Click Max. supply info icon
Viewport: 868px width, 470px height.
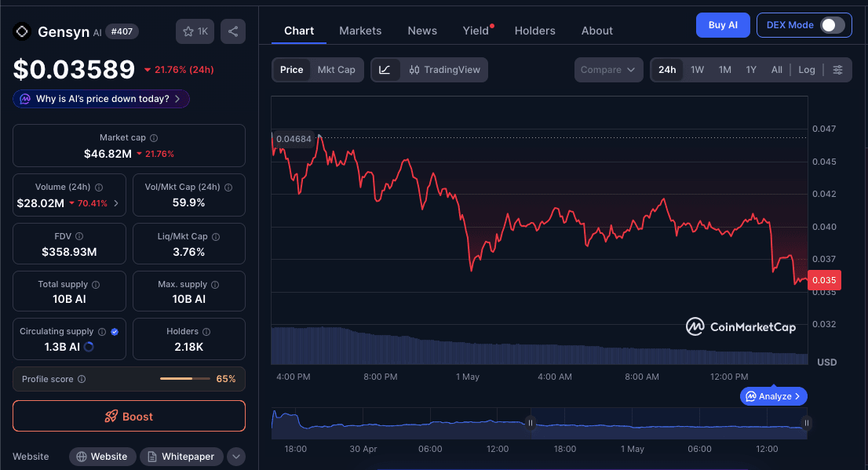215,285
